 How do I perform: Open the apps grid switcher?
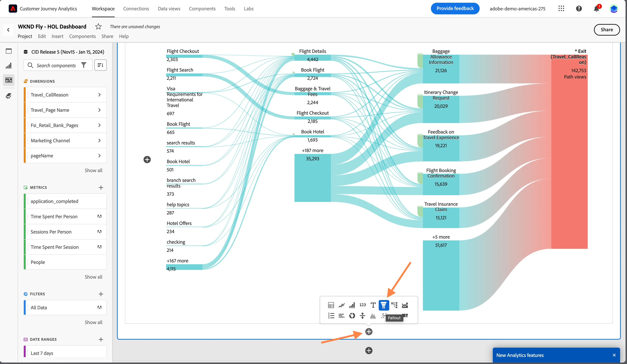click(561, 9)
